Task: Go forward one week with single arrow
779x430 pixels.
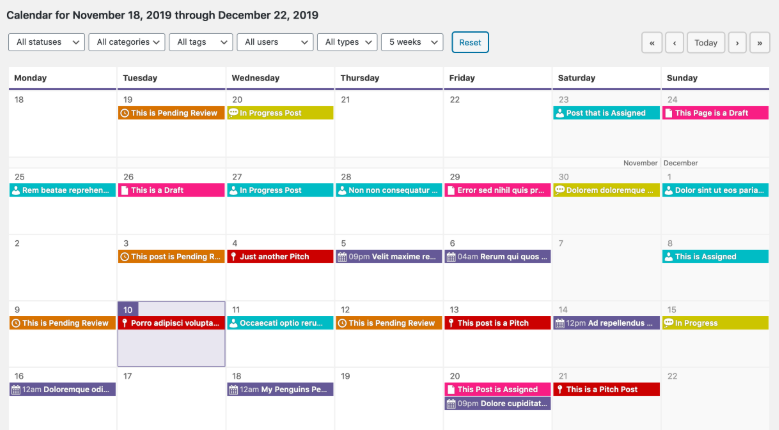Action: (738, 43)
